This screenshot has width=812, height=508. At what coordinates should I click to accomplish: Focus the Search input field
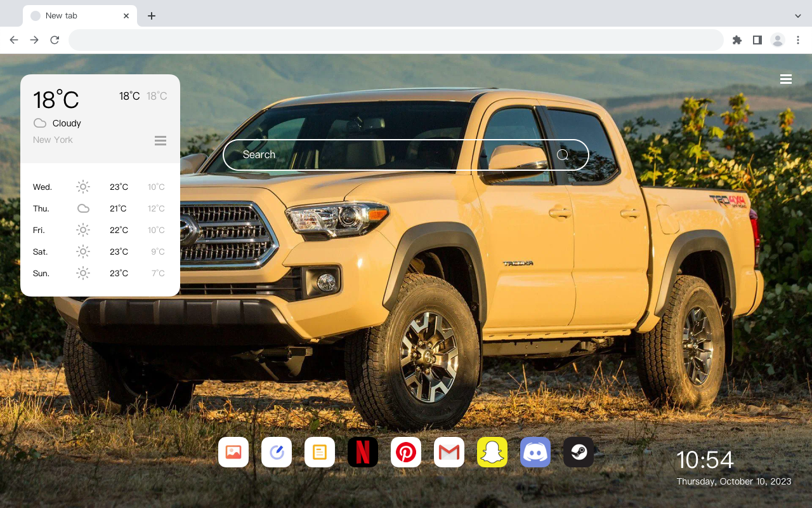pyautogui.click(x=406, y=154)
